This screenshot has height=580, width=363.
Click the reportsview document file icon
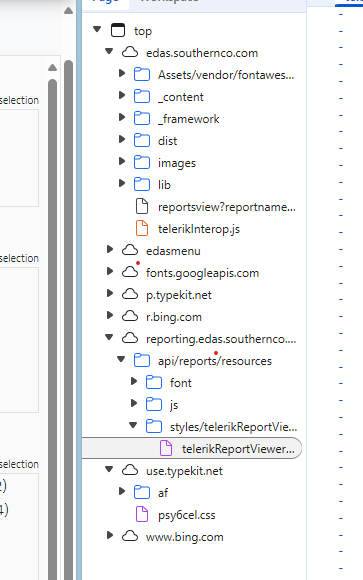click(x=142, y=206)
